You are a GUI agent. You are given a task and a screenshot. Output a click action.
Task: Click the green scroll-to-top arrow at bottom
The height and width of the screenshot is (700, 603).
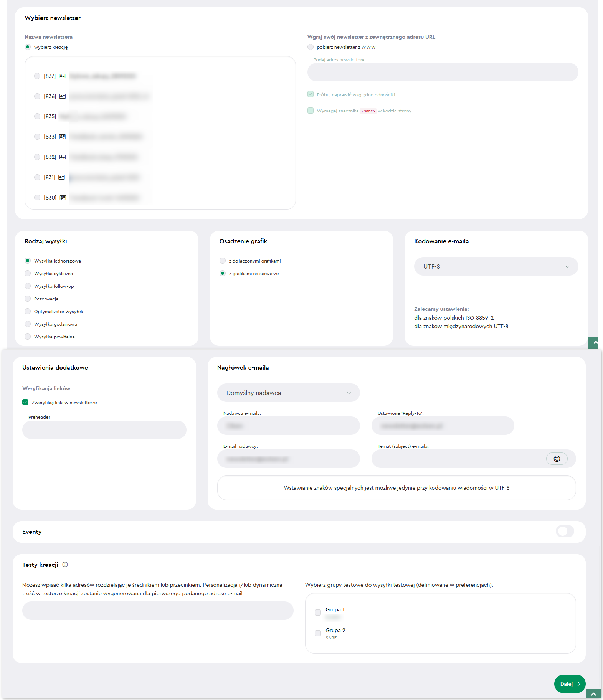click(593, 694)
